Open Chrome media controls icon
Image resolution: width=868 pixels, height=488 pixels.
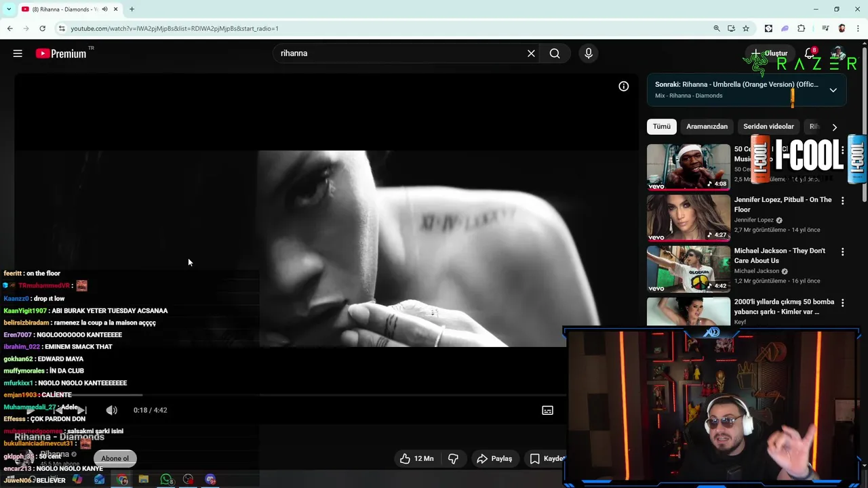pyautogui.click(x=825, y=28)
